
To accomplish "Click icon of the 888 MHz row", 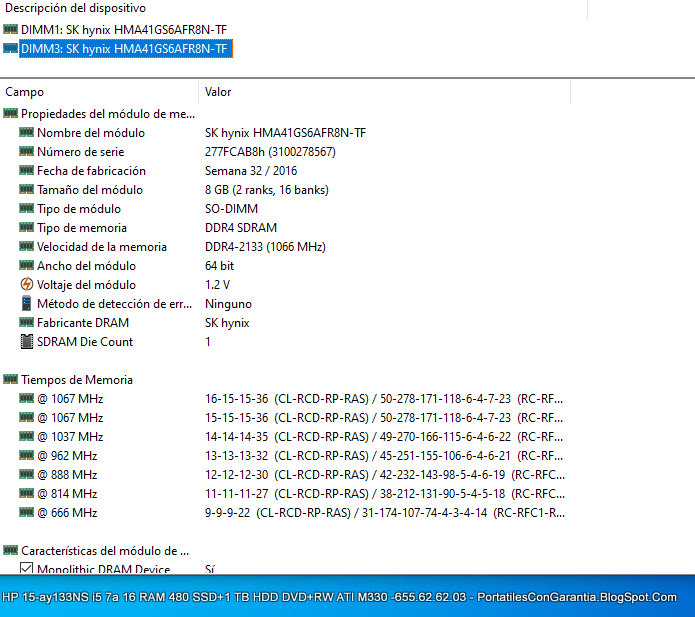I will (27, 475).
